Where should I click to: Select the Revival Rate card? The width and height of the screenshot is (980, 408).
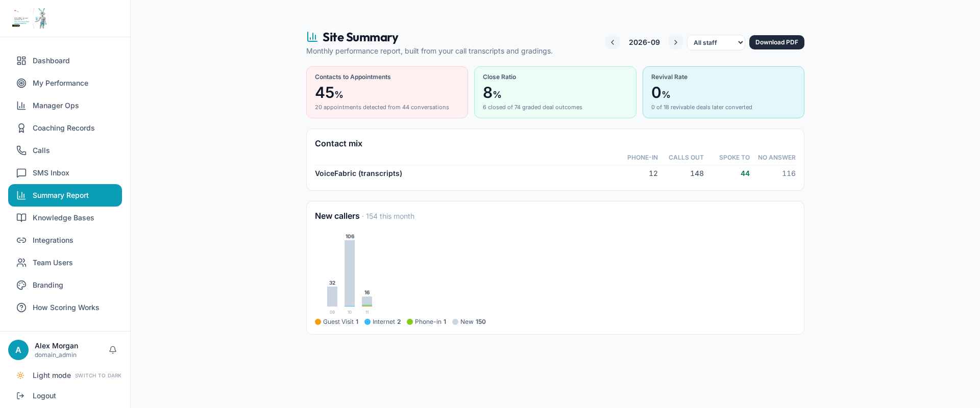723,92
